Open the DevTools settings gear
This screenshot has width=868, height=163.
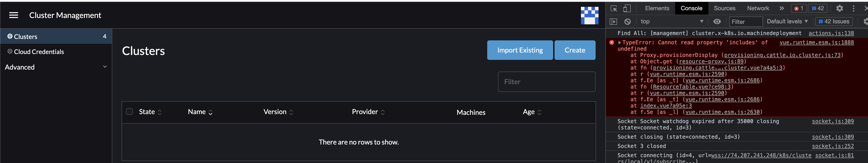coord(840,8)
